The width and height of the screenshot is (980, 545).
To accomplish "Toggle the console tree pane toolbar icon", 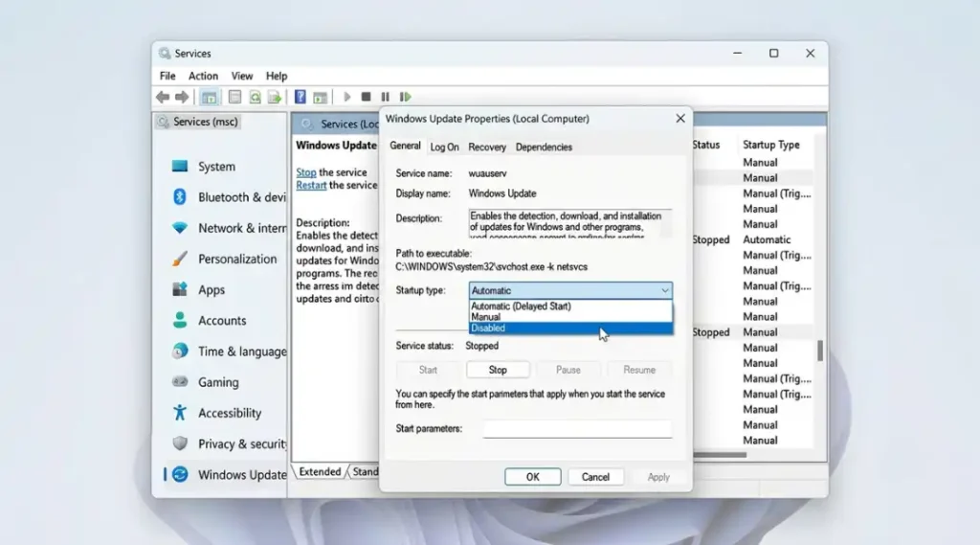I will click(209, 97).
